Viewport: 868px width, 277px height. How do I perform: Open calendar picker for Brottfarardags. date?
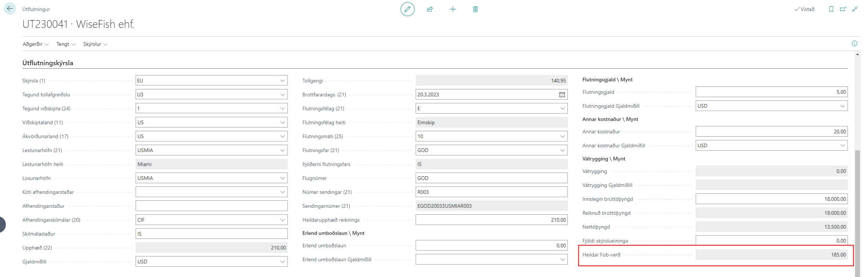point(562,95)
